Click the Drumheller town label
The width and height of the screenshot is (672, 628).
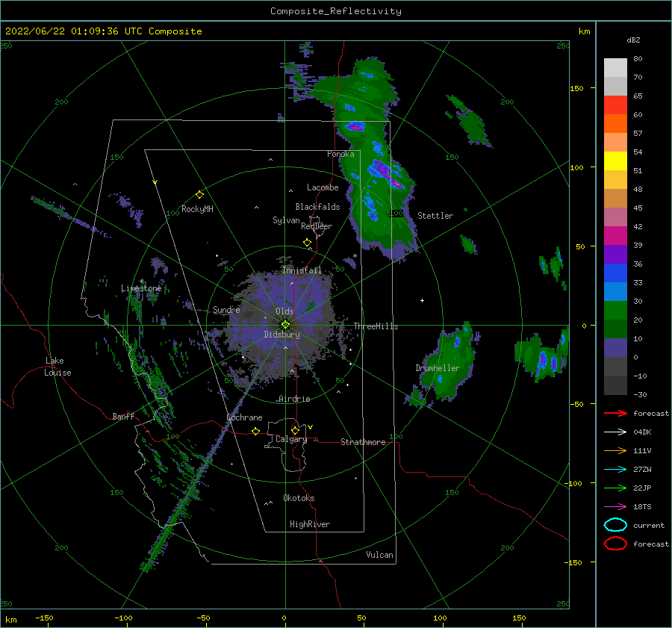[438, 368]
